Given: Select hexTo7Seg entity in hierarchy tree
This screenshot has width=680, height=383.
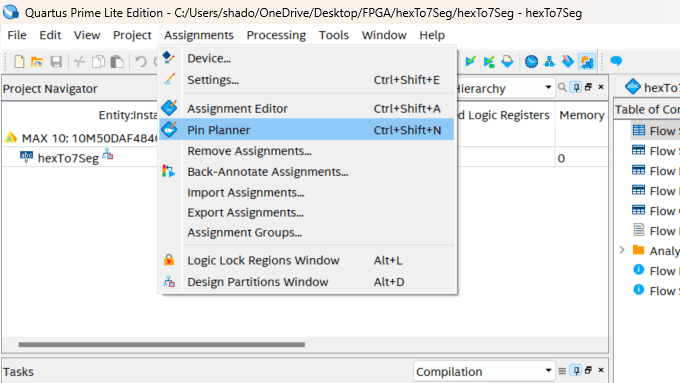Looking at the screenshot, I should click(x=68, y=158).
